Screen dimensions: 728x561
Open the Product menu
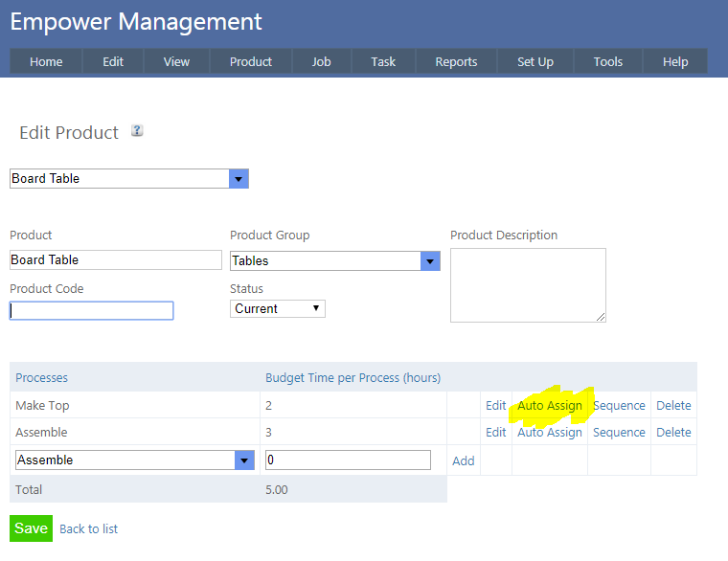[x=251, y=61]
